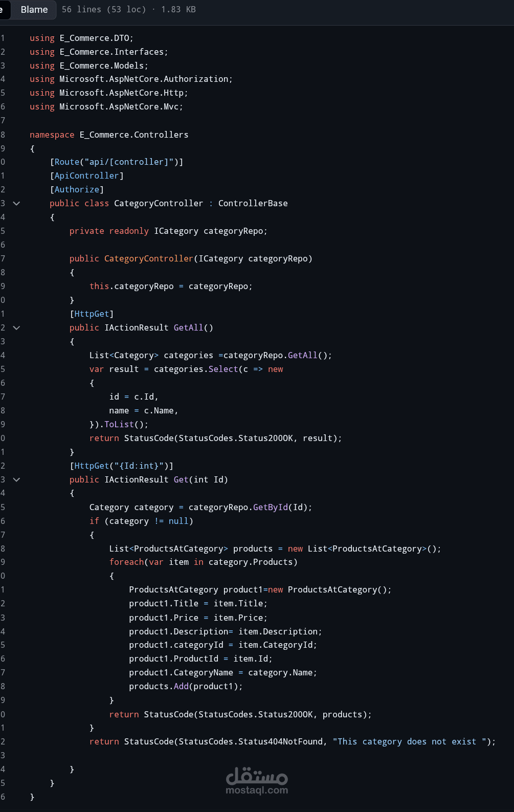
Task: Click 'this.categoryRepo = categoryRepo;' line
Action: point(171,287)
